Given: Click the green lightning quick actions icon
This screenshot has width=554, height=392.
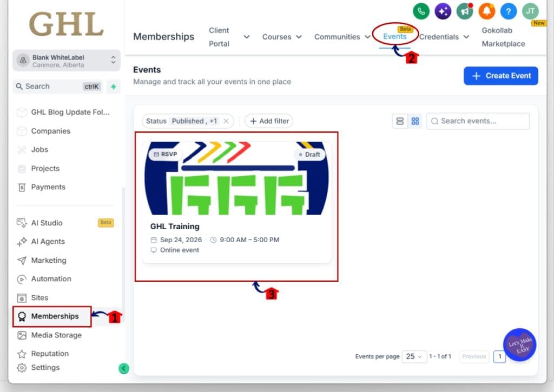Looking at the screenshot, I should [x=114, y=87].
